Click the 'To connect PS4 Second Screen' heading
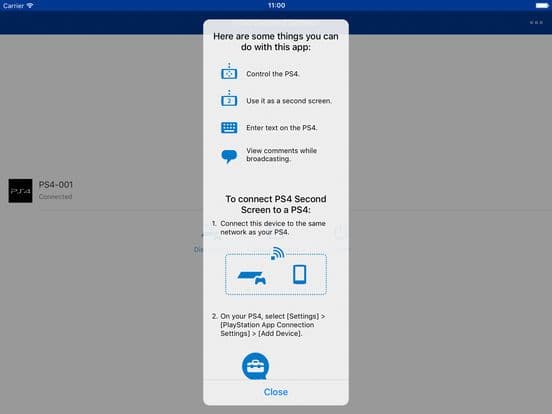Screen dimensions: 552x414 tap(276, 204)
